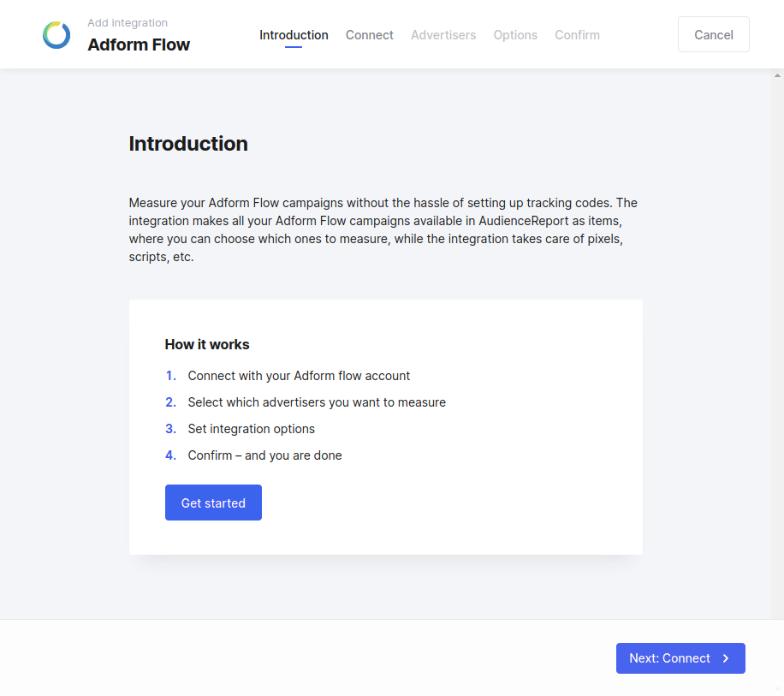Click the How it works heading

207,344
